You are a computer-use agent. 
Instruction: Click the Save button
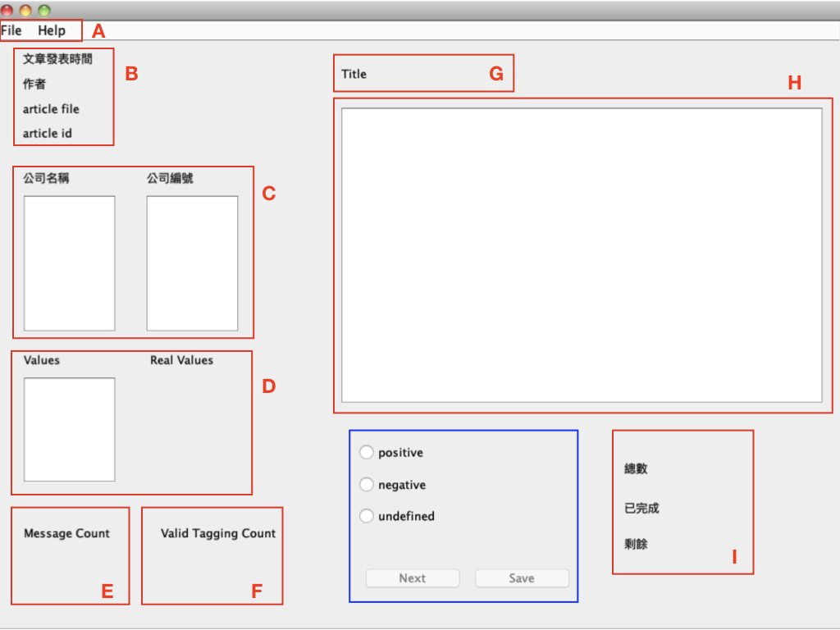(522, 578)
